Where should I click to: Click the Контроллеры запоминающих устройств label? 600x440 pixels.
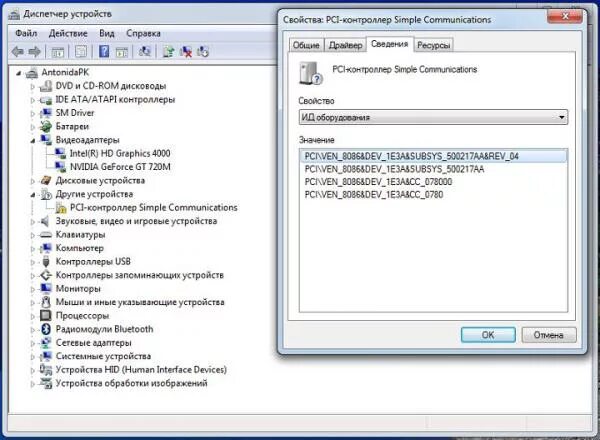[140, 275]
